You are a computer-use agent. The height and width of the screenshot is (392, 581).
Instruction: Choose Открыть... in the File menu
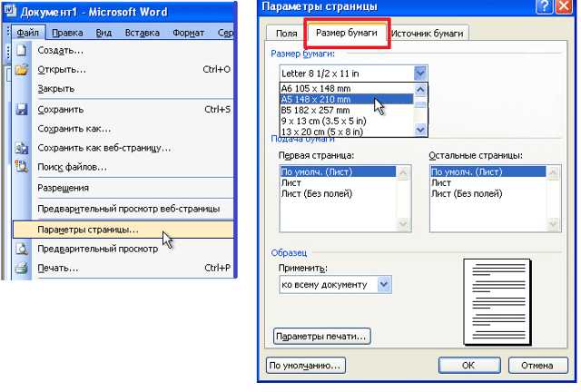coord(123,69)
